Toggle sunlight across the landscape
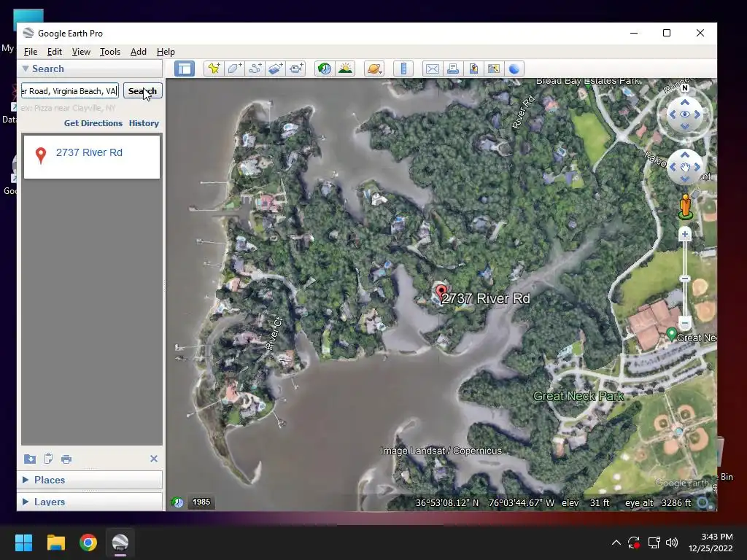 (345, 69)
